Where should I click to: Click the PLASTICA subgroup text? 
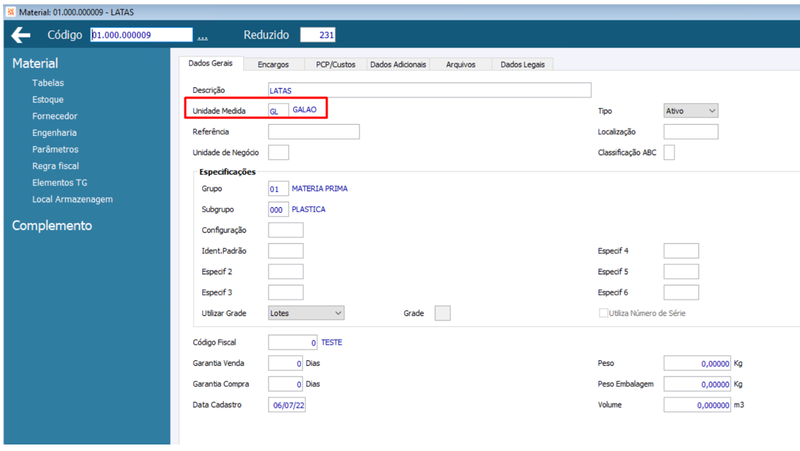pyautogui.click(x=308, y=209)
